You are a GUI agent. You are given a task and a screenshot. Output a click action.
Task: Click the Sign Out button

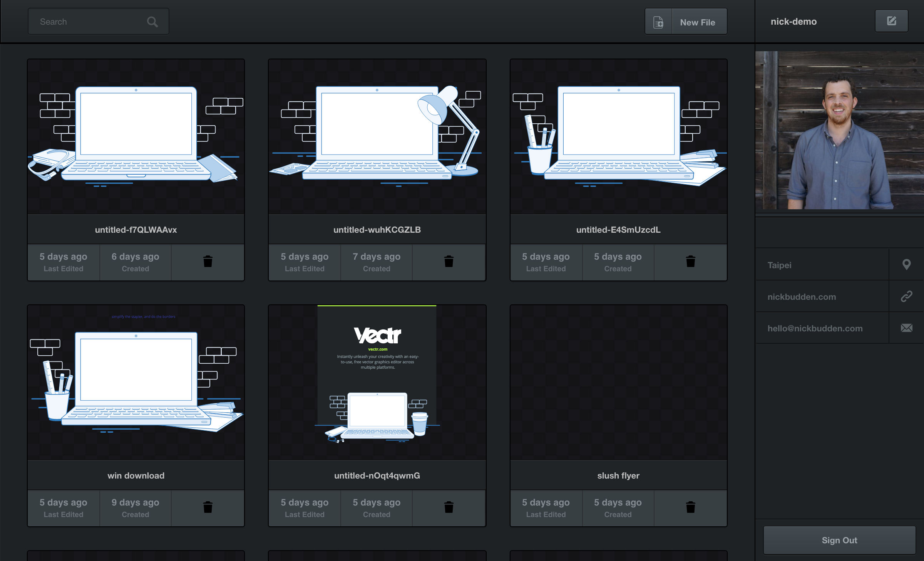pyautogui.click(x=838, y=540)
